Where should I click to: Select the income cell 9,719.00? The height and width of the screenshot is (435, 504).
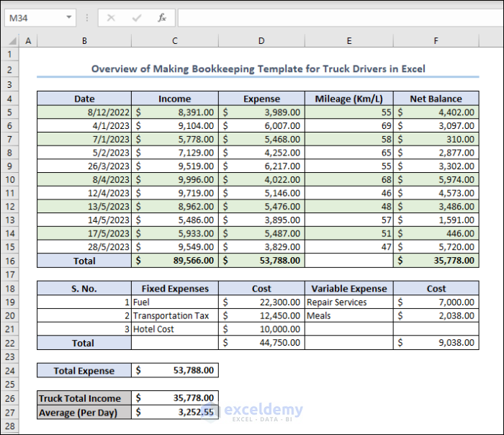tap(175, 193)
